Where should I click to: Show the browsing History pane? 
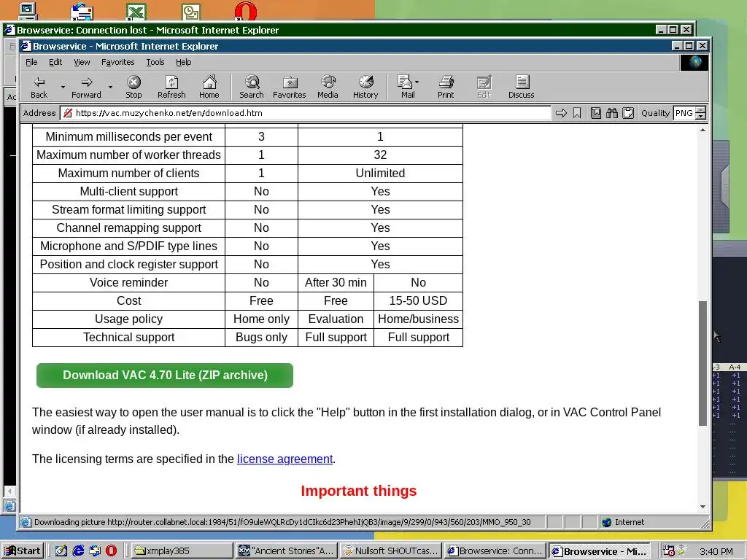(365, 87)
